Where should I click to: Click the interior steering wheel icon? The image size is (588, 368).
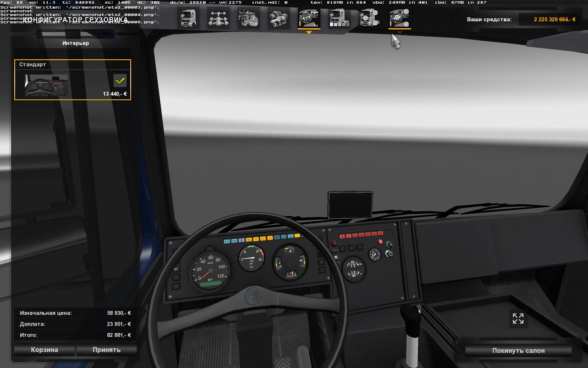pos(309,18)
